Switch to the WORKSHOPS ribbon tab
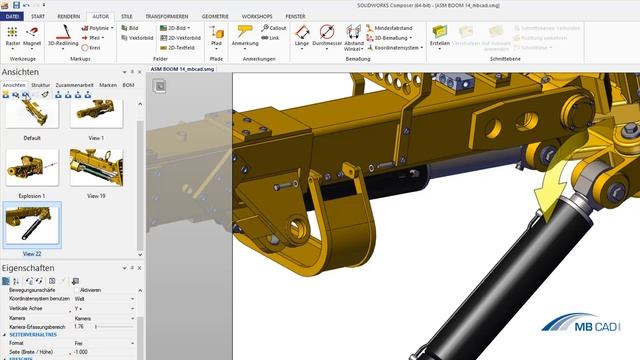The image size is (640, 360). pos(257,16)
